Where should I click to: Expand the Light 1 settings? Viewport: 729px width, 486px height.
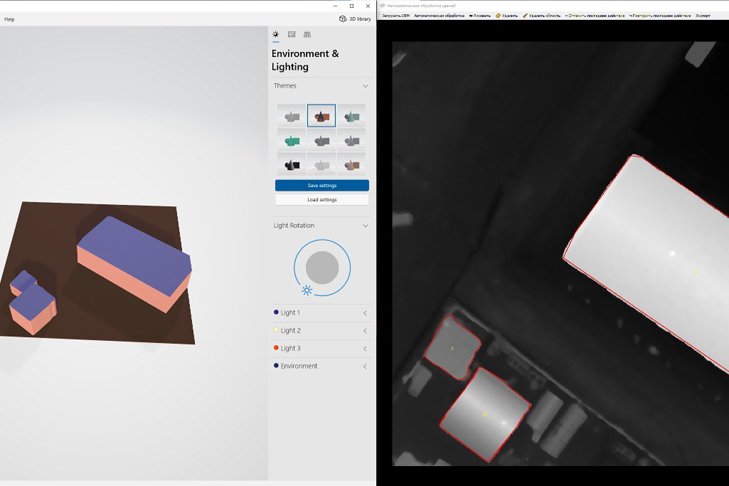pyautogui.click(x=365, y=313)
